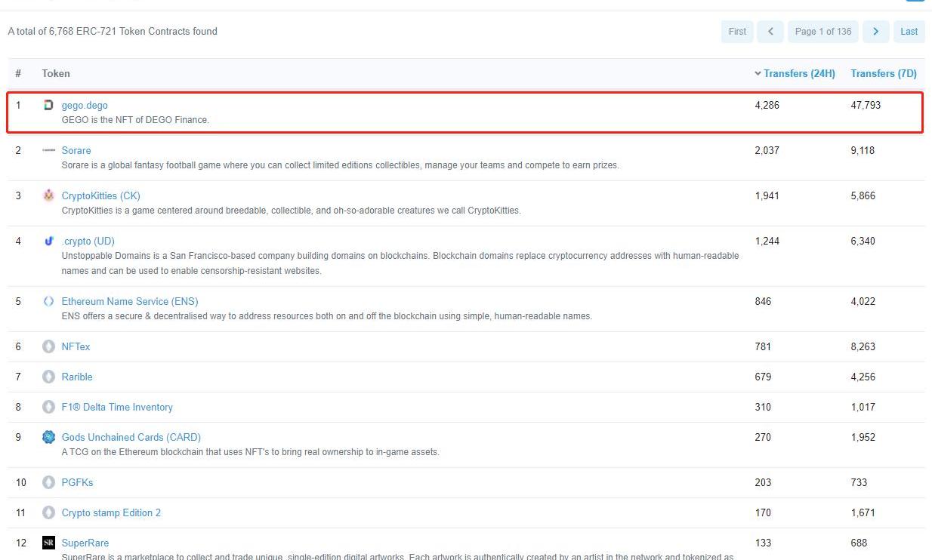Click the F1 Delta Time Inventory icon
The height and width of the screenshot is (560, 932).
click(48, 407)
